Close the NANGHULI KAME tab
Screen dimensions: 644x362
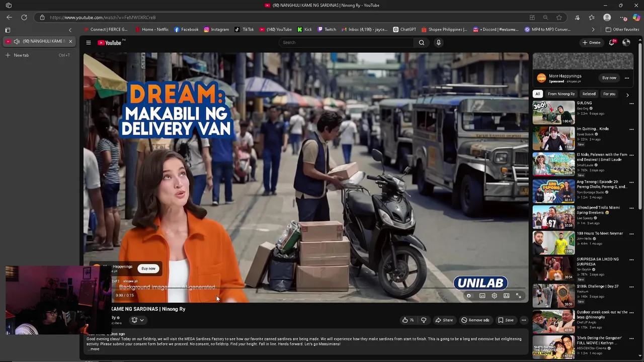click(70, 41)
